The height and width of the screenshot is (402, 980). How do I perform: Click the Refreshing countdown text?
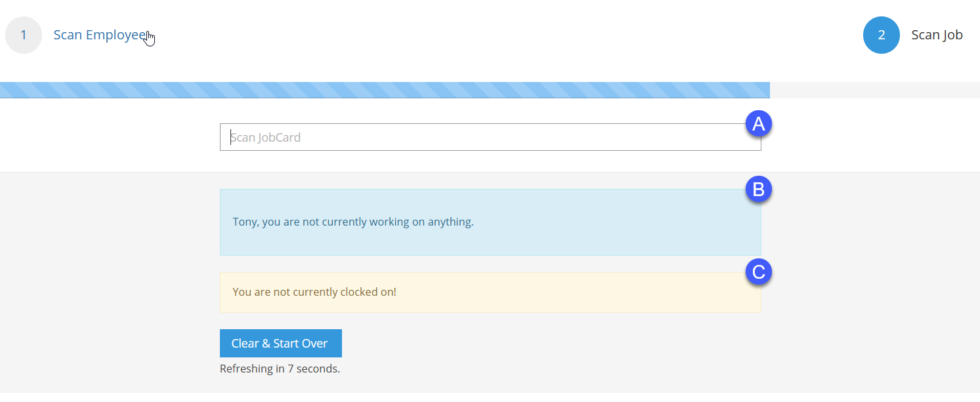point(280,369)
